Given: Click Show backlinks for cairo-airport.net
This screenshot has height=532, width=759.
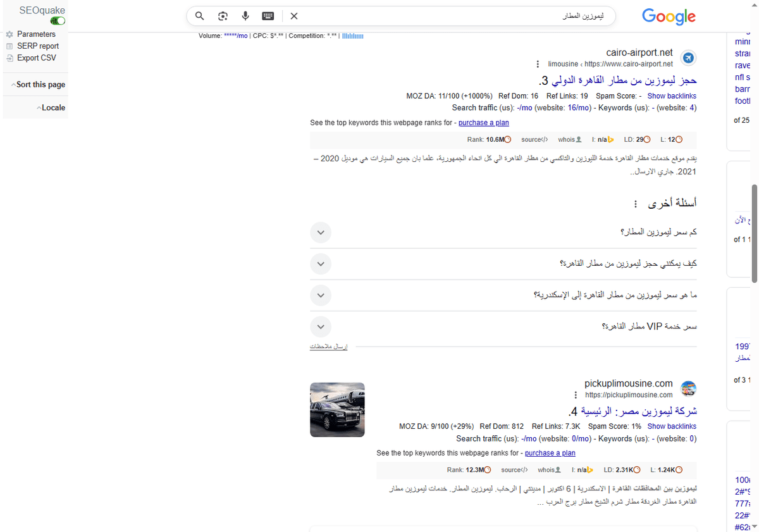Looking at the screenshot, I should pos(672,96).
